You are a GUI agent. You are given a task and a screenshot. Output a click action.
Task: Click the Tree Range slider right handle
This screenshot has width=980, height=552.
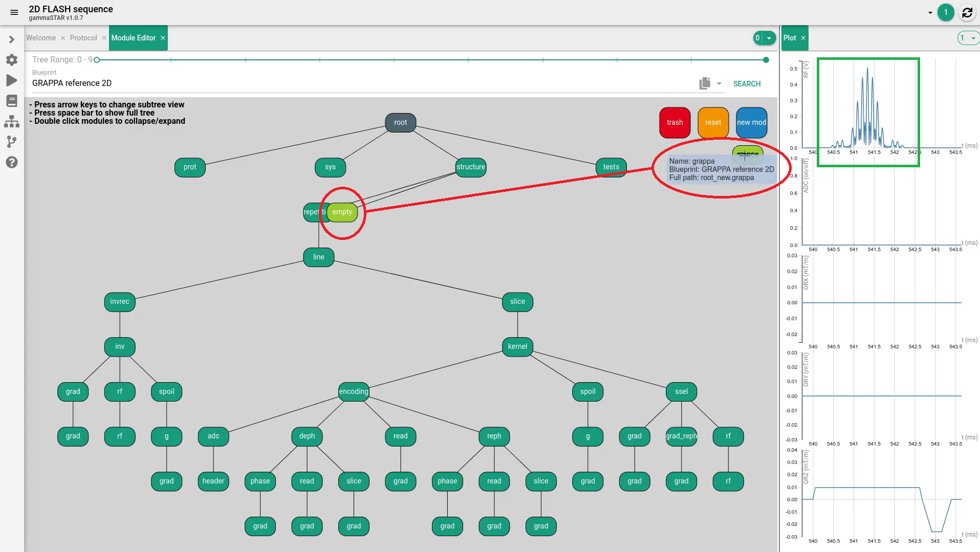pyautogui.click(x=766, y=60)
